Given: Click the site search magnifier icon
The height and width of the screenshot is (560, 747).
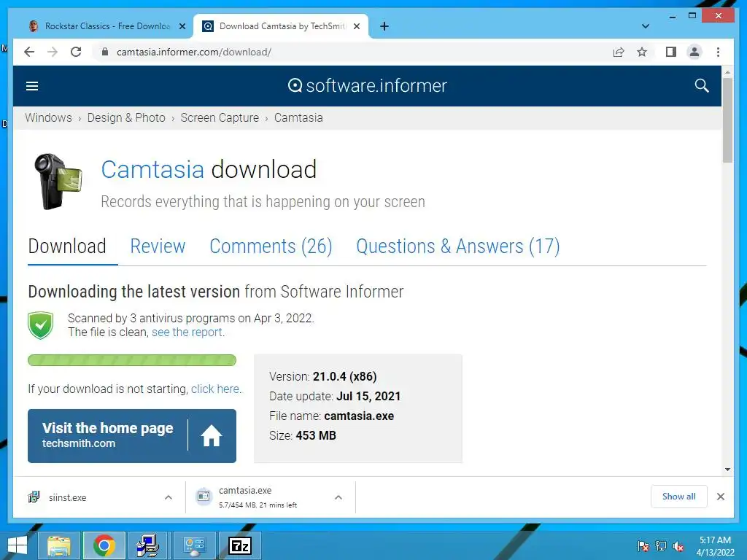Looking at the screenshot, I should point(701,86).
